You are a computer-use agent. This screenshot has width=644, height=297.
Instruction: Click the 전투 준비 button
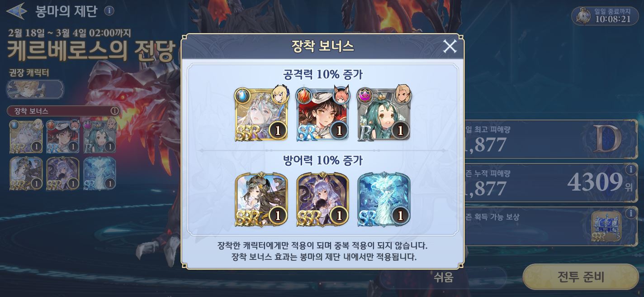pos(580,277)
